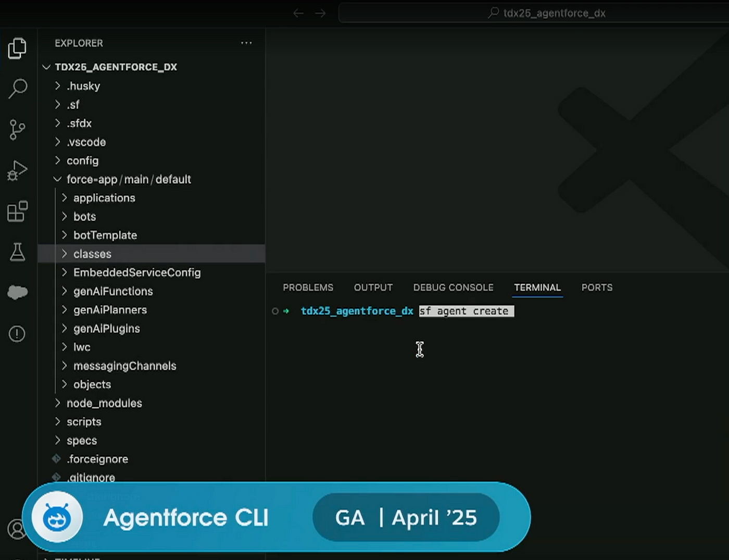729x560 pixels.
Task: Click the terminal prompt circle indicator
Action: coord(275,311)
